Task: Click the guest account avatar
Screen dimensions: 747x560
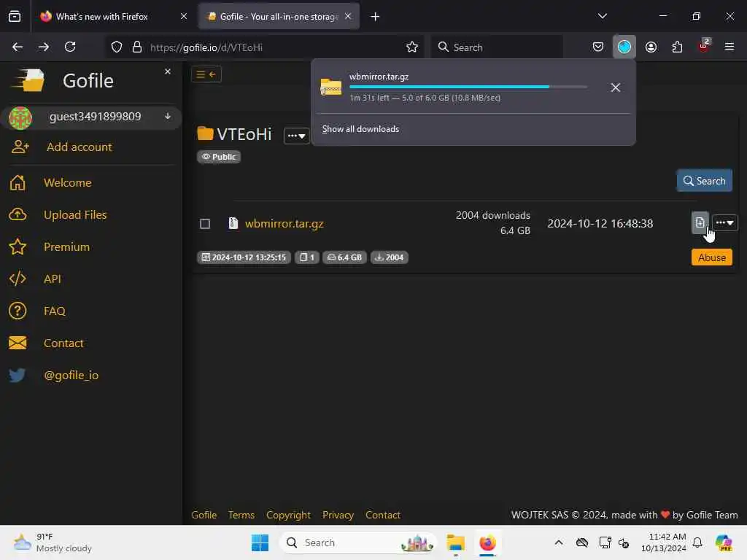Action: pyautogui.click(x=20, y=117)
